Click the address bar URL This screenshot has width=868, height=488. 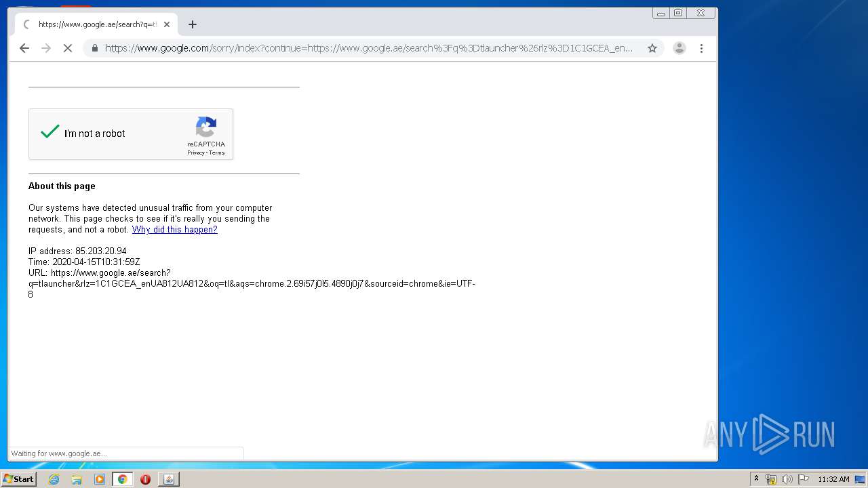click(369, 48)
